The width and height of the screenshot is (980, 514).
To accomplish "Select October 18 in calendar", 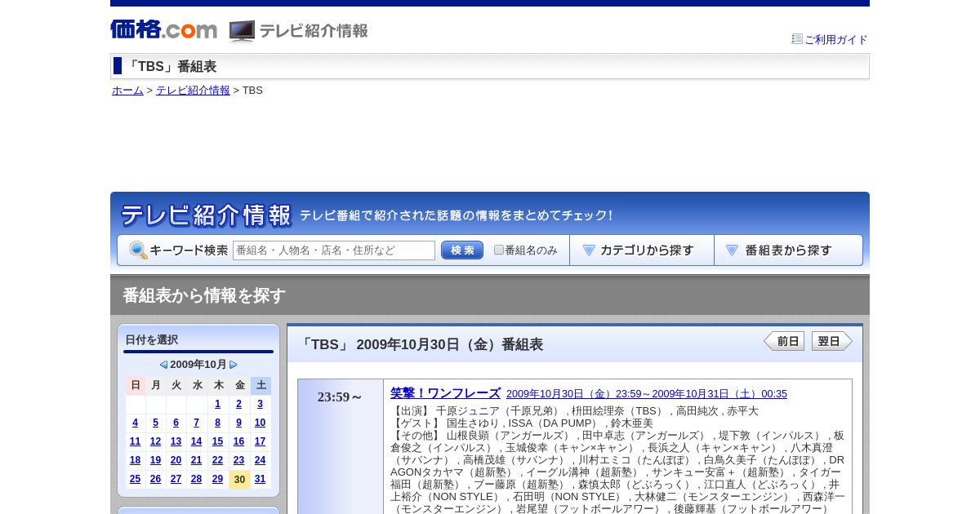I will tap(136, 460).
